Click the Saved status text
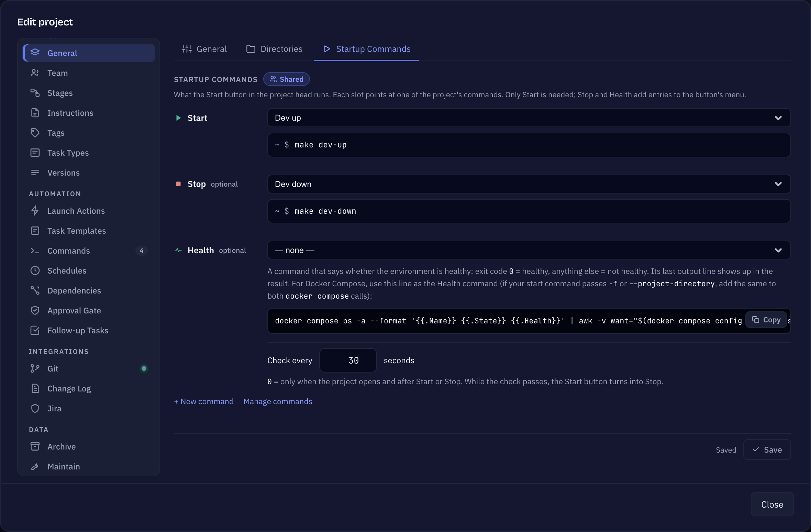 point(726,450)
